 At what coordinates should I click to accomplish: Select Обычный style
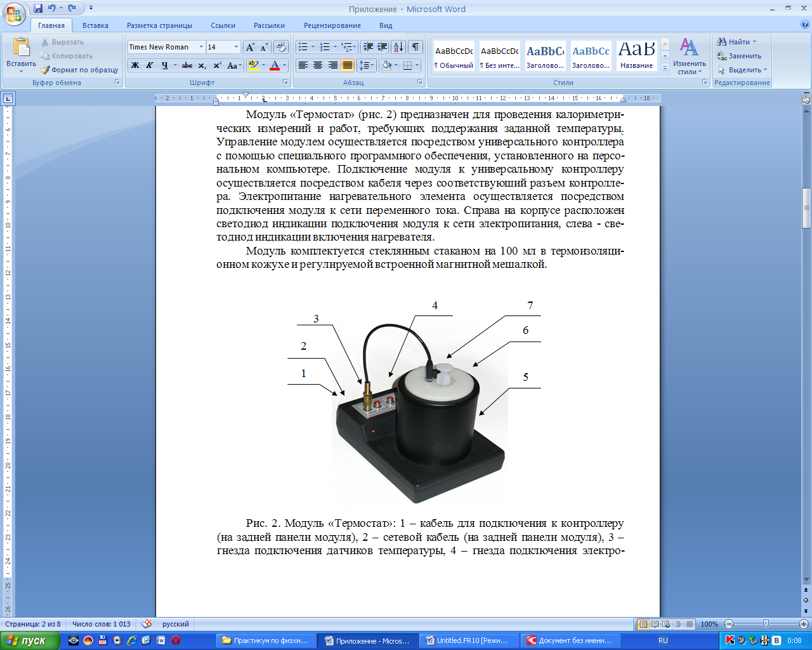[454, 57]
